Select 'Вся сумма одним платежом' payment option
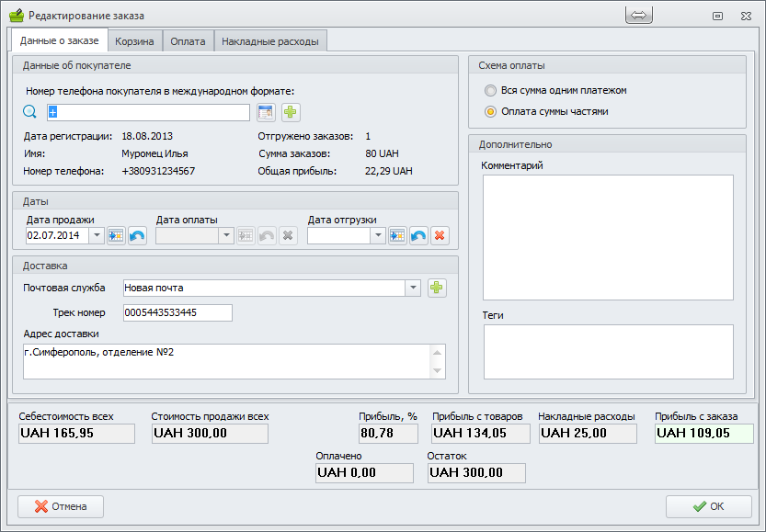Screen dimensions: 766x532 [491, 91]
